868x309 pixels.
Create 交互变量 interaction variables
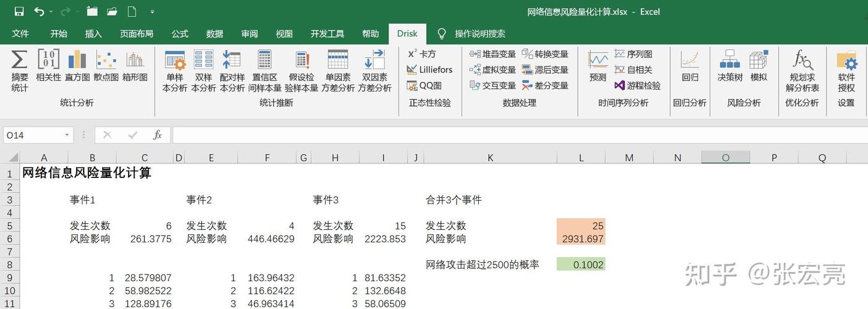[x=492, y=85]
